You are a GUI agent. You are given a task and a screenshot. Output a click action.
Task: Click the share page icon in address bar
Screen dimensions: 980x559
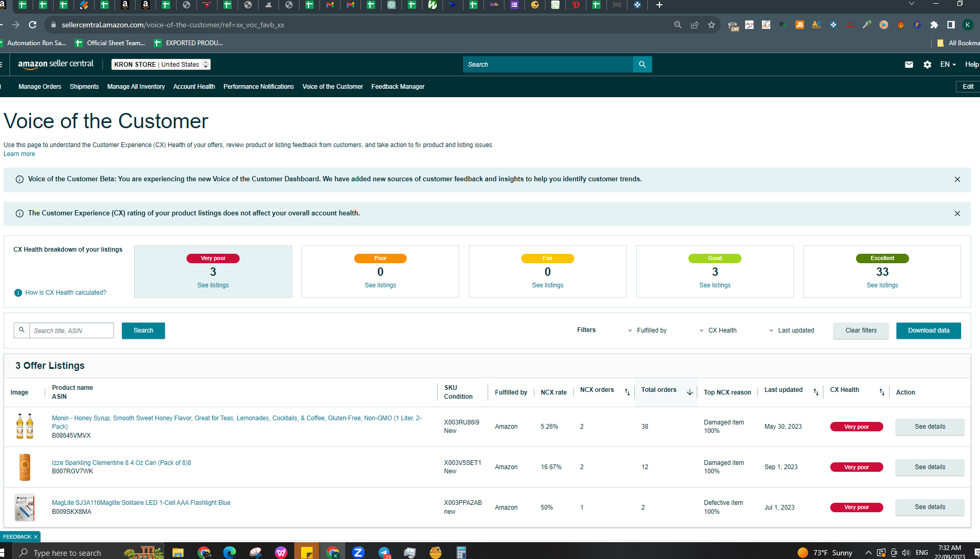pos(695,25)
